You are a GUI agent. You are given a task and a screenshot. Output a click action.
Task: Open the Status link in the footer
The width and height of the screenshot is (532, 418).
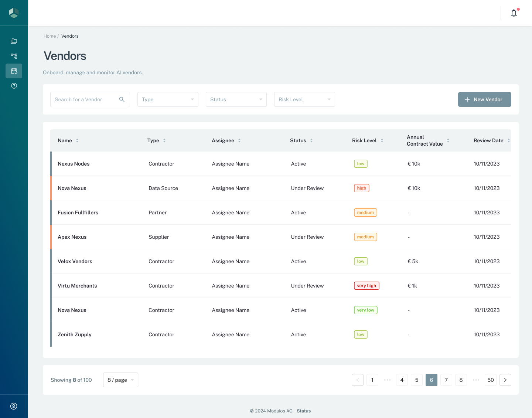click(x=304, y=411)
